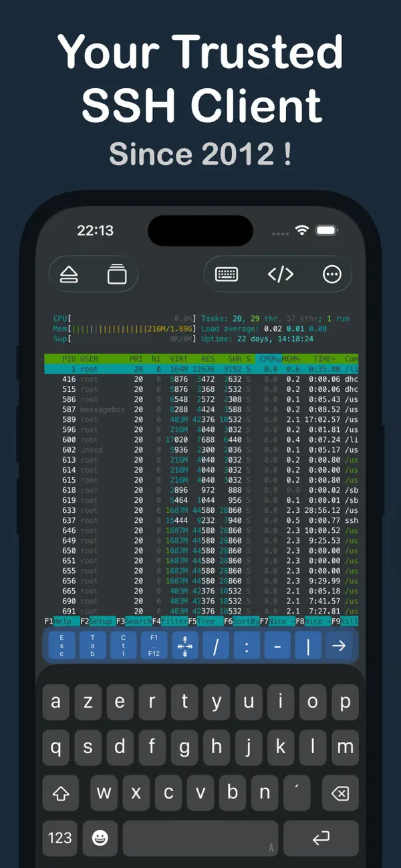401x868 pixels.
Task: Tap the acute accent key
Action: pyautogui.click(x=297, y=793)
